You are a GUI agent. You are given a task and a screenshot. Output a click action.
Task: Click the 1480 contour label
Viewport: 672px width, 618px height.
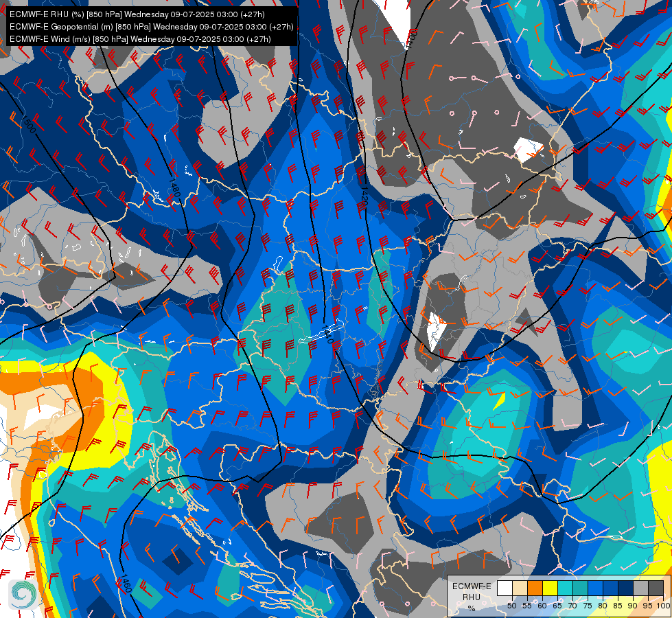click(174, 189)
